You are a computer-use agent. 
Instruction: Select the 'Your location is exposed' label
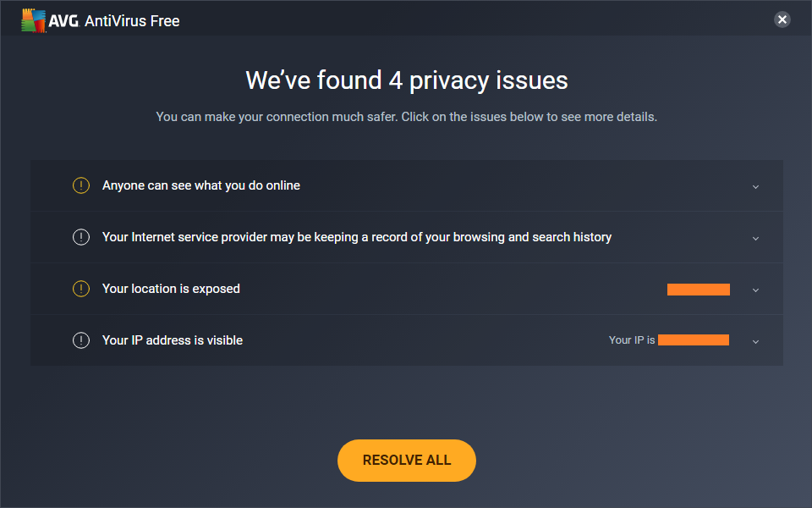171,289
